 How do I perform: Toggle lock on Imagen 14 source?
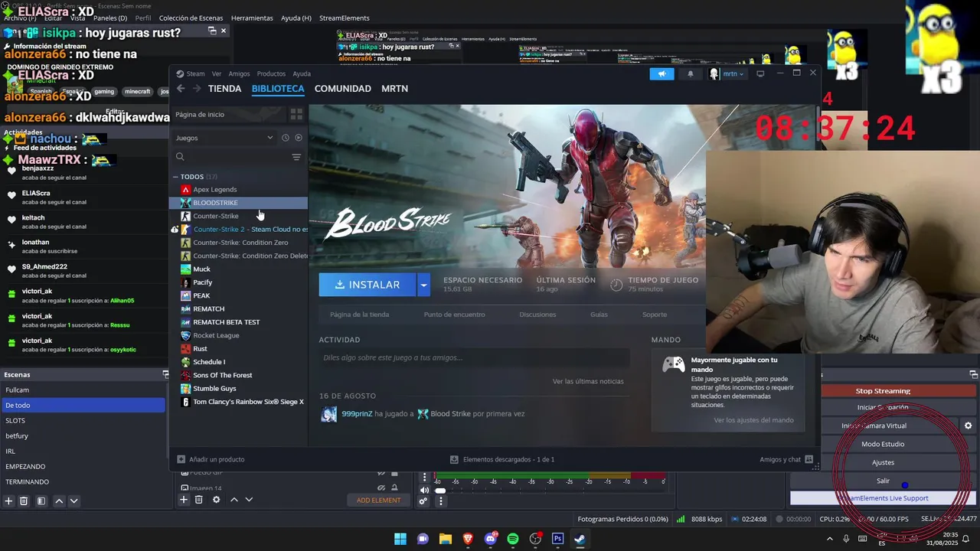(x=395, y=488)
